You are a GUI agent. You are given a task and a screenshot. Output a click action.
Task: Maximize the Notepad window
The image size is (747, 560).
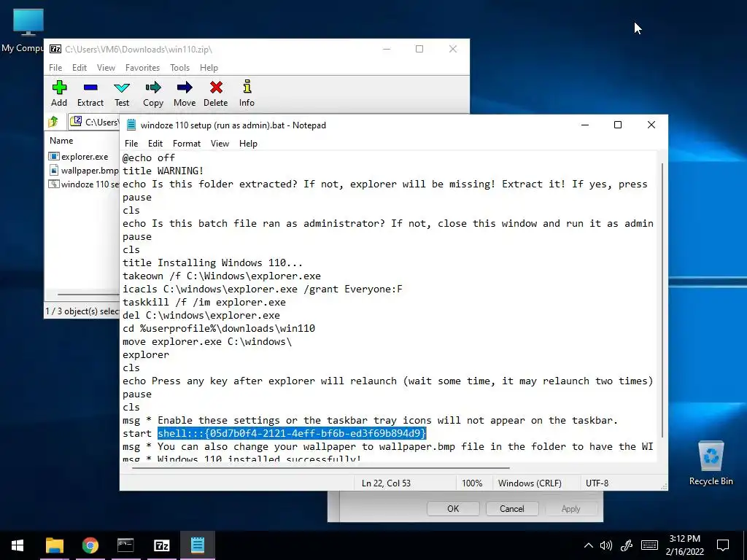click(618, 125)
